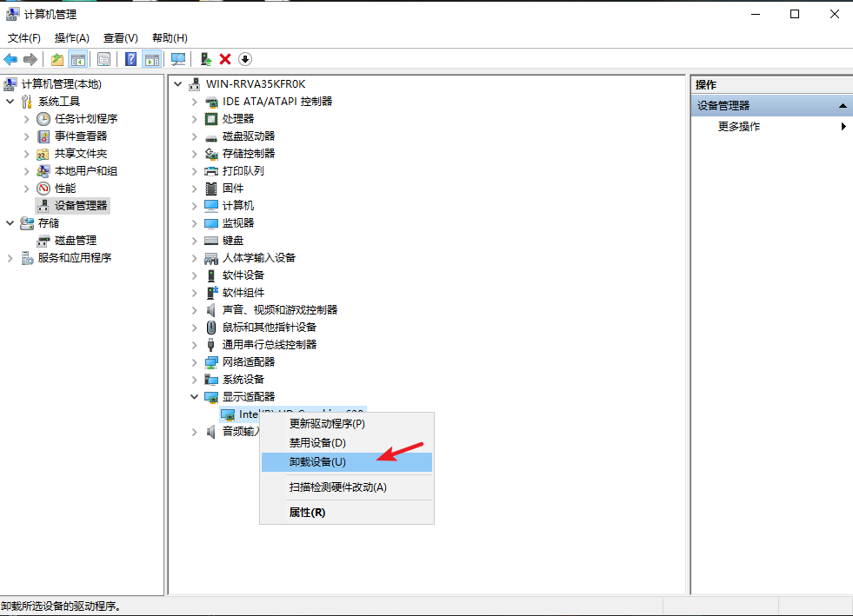Open the Properties toolbar icon
This screenshot has width=853, height=616.
pos(103,59)
